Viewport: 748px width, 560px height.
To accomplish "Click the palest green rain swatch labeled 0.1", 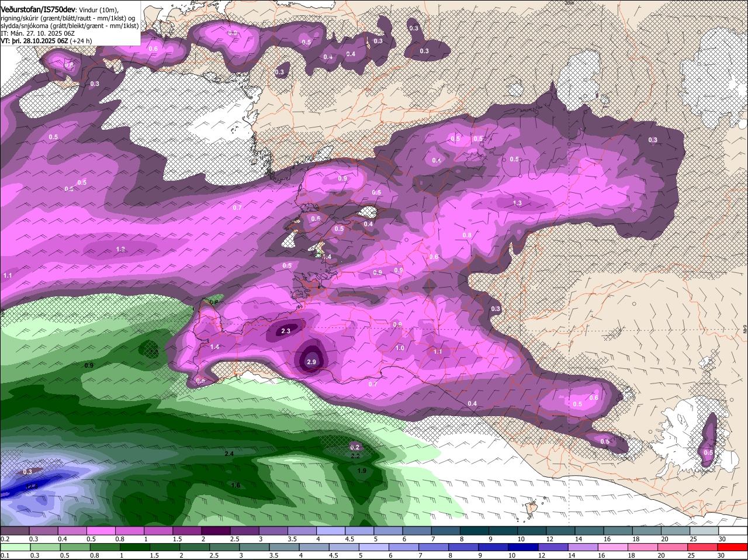I will coord(15,548).
